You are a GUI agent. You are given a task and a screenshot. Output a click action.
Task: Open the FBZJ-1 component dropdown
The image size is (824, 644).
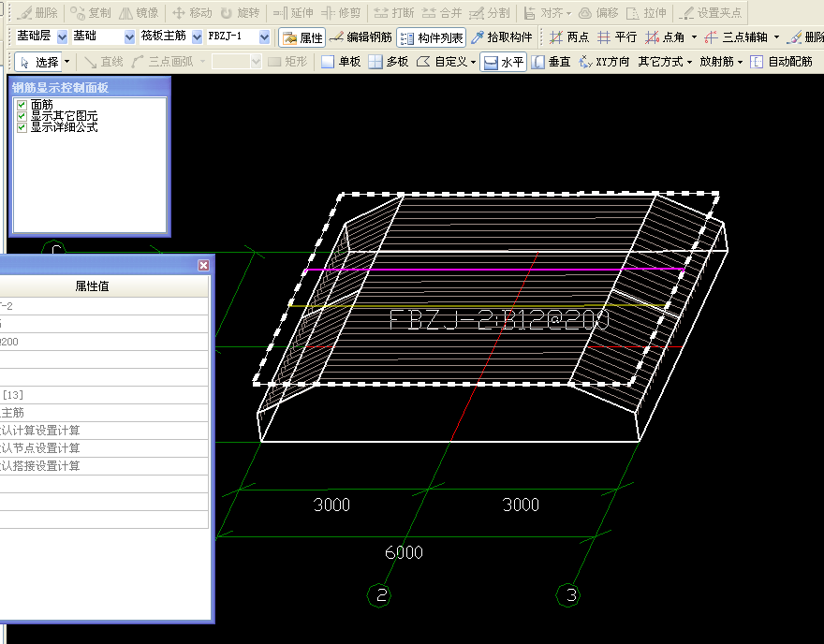point(264,37)
